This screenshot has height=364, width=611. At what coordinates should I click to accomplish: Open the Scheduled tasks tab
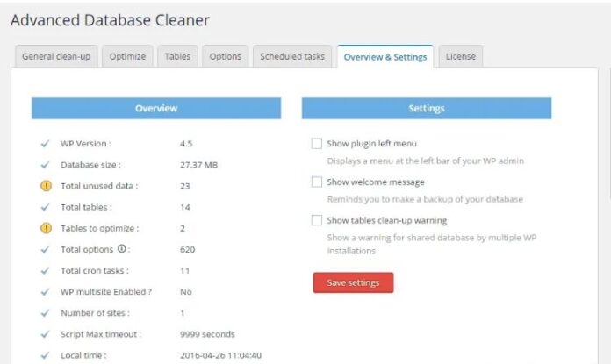292,56
